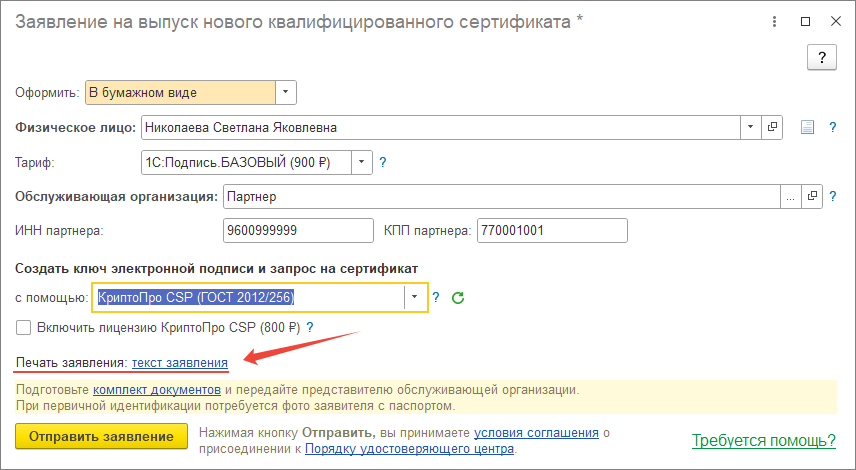The width and height of the screenshot is (856, 470).
Task: Click the ellipsis button for Обслуживающая организация
Action: [792, 196]
